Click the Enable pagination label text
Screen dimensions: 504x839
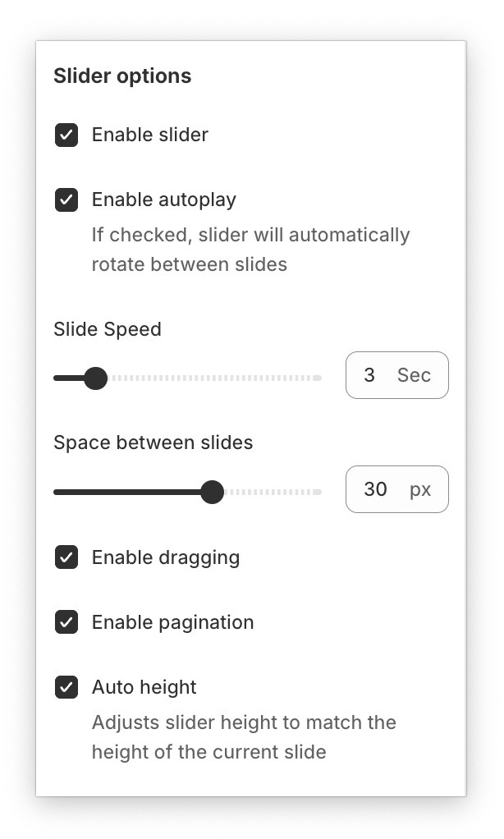pyautogui.click(x=172, y=622)
